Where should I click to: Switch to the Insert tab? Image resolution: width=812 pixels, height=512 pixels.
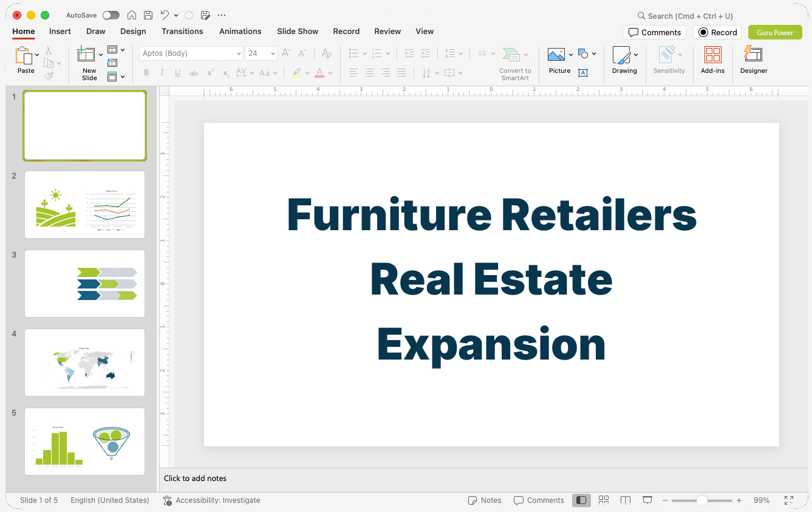[x=60, y=31]
